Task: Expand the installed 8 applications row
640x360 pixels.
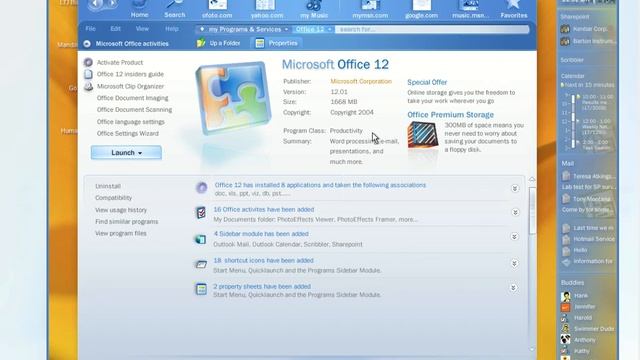Action: tap(515, 188)
